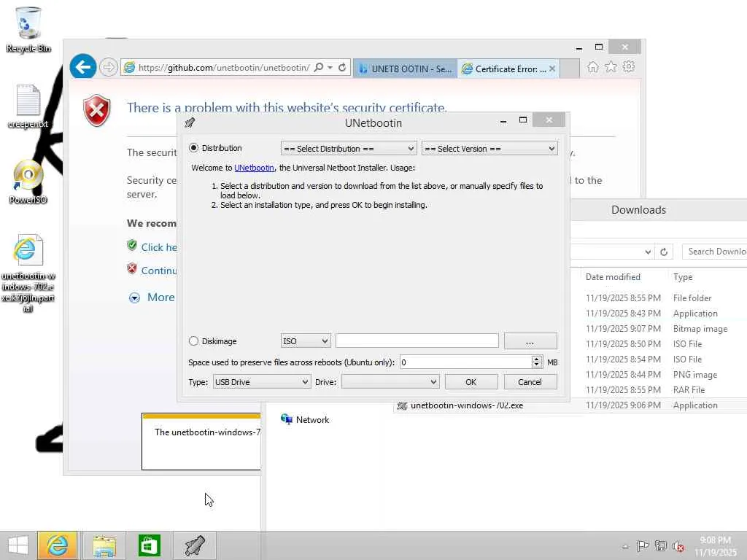Select the 8:54 PM ISO File row
Viewport: 747px width, 560px height.
pos(659,359)
